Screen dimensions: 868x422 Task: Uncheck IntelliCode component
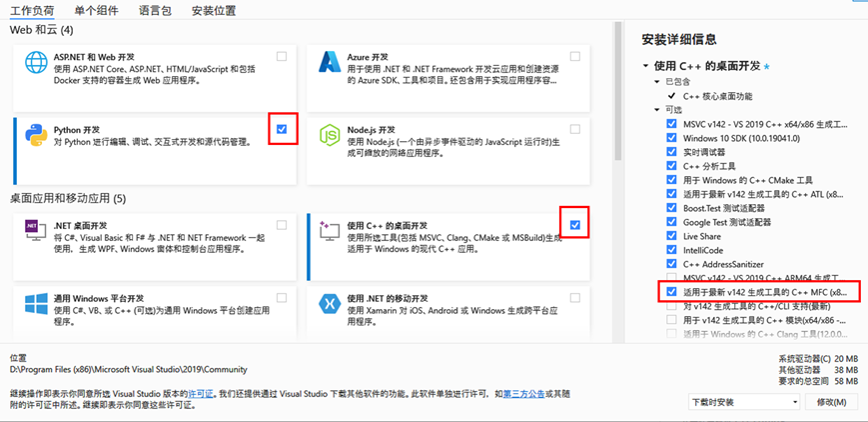click(x=671, y=250)
